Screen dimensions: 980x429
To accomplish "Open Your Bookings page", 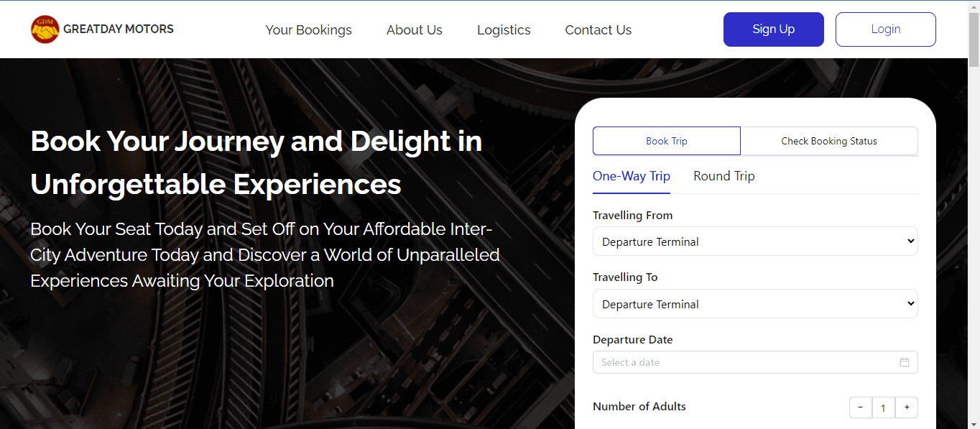I will pos(309,30).
